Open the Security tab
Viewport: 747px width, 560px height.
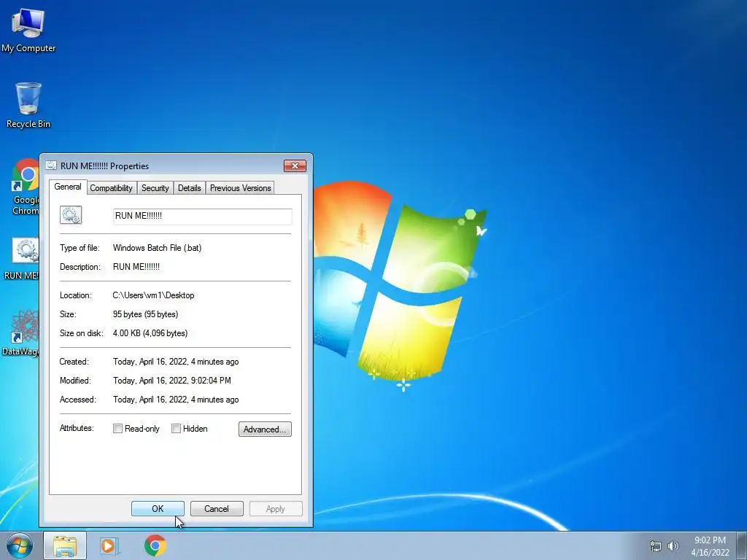(x=155, y=188)
